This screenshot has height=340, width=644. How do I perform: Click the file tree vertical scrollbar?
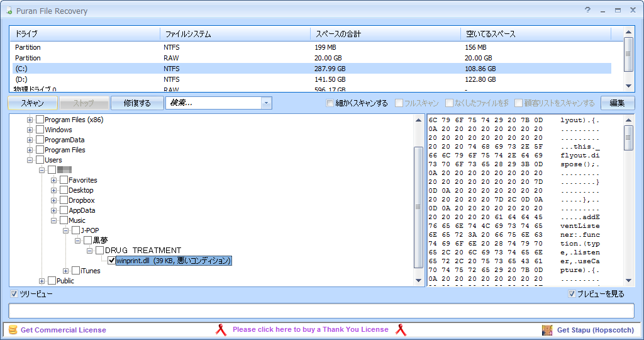click(418, 207)
